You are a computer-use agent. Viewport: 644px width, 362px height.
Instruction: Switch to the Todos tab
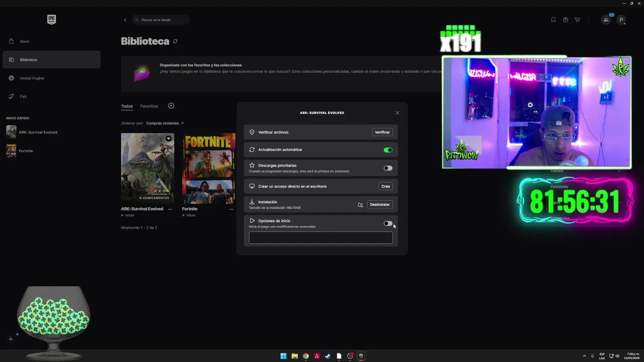click(x=127, y=106)
